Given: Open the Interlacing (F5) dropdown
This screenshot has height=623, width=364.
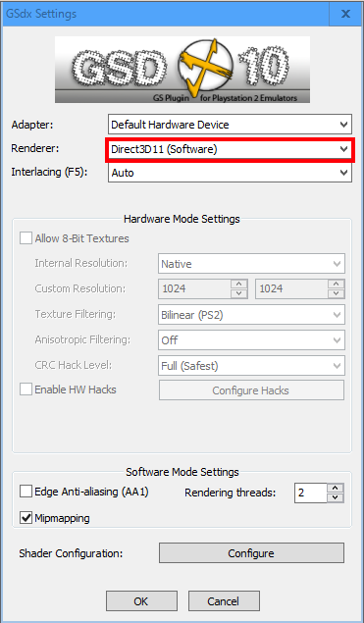Looking at the screenshot, I should coord(230,173).
